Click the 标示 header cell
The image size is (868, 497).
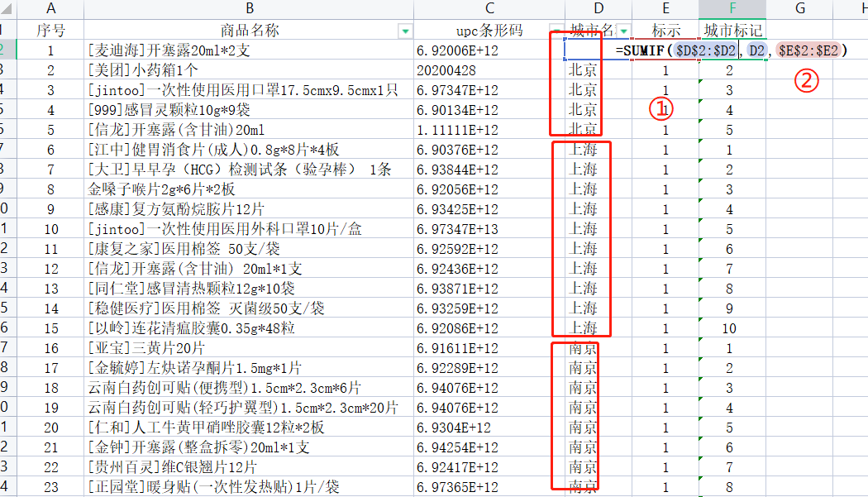pyautogui.click(x=665, y=30)
